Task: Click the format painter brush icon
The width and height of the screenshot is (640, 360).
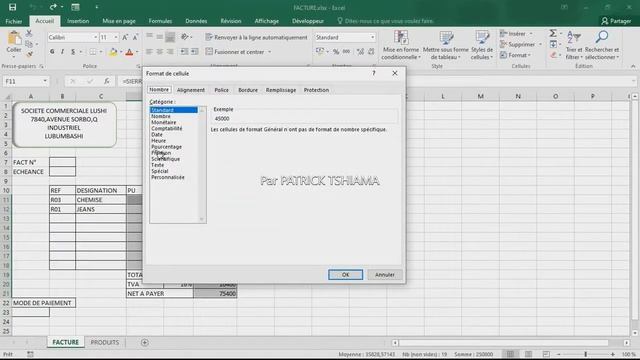Action: [29, 53]
